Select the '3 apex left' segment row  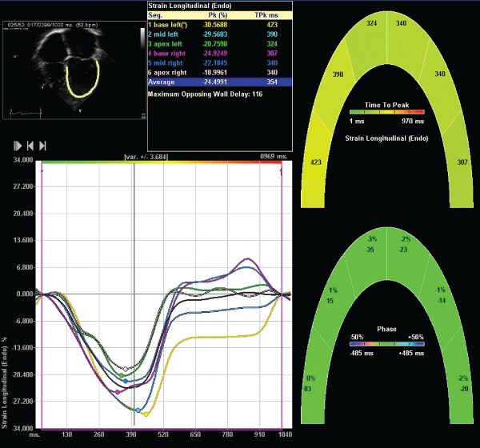pos(220,44)
